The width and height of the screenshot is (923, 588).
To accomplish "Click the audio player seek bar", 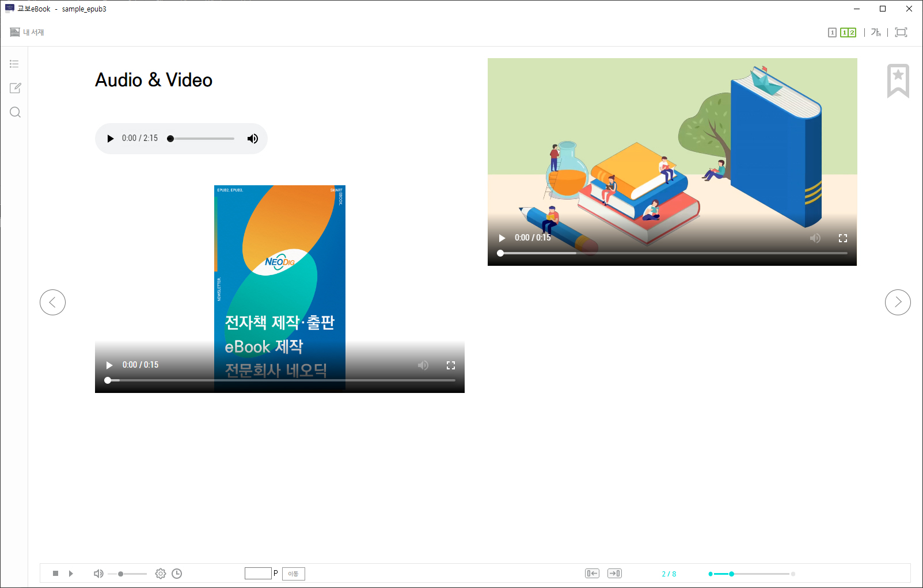I will click(x=202, y=139).
